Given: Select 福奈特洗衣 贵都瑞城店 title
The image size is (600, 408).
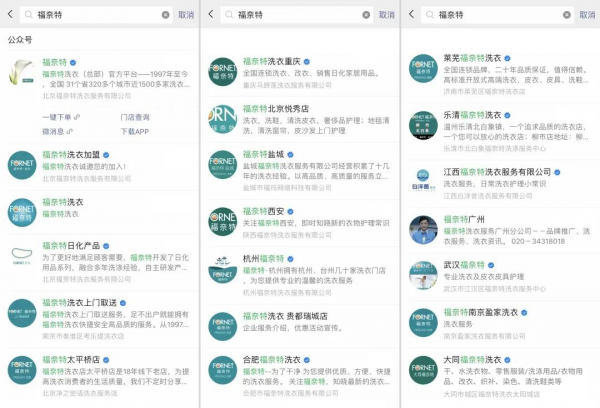Looking at the screenshot, I should click(285, 316).
